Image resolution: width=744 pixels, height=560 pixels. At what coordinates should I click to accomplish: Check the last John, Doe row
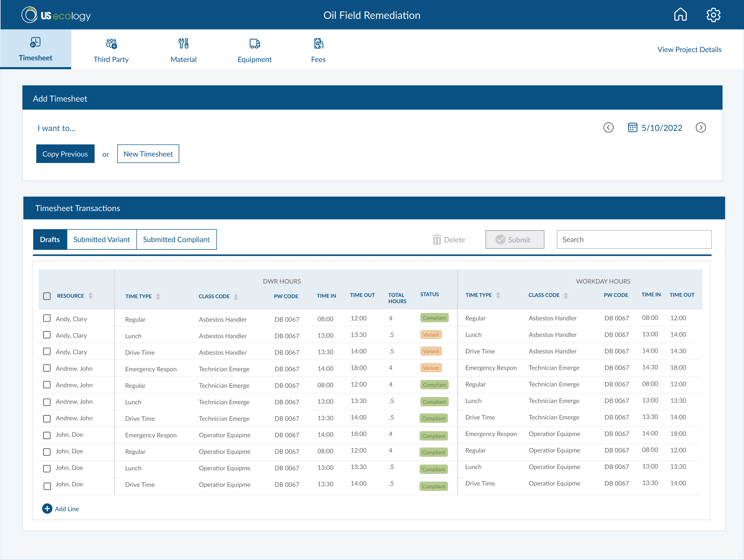[47, 486]
